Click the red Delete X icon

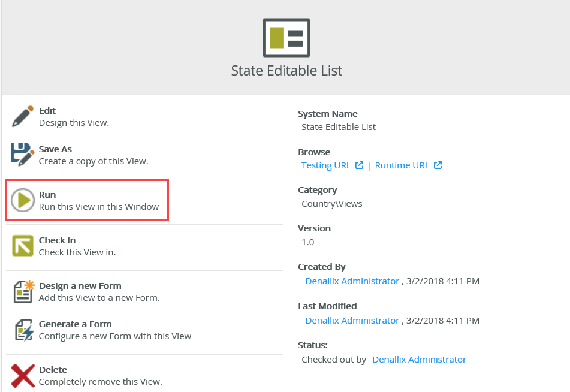(x=23, y=375)
